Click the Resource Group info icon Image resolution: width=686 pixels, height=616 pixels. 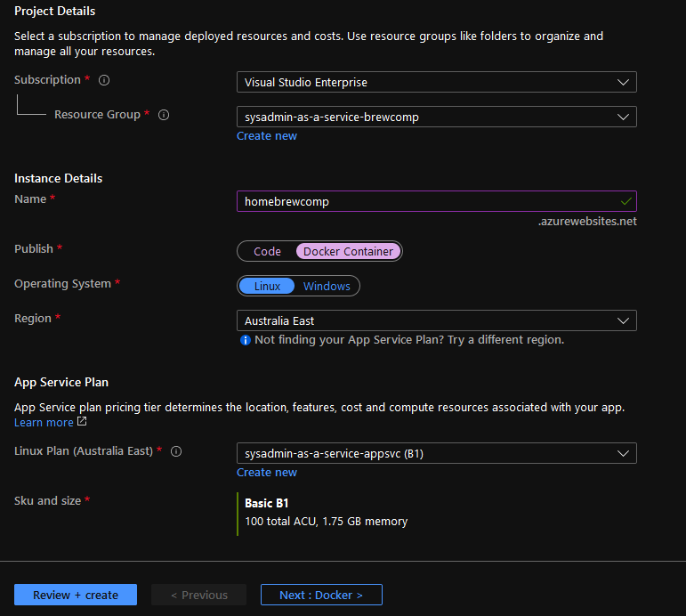pos(164,115)
